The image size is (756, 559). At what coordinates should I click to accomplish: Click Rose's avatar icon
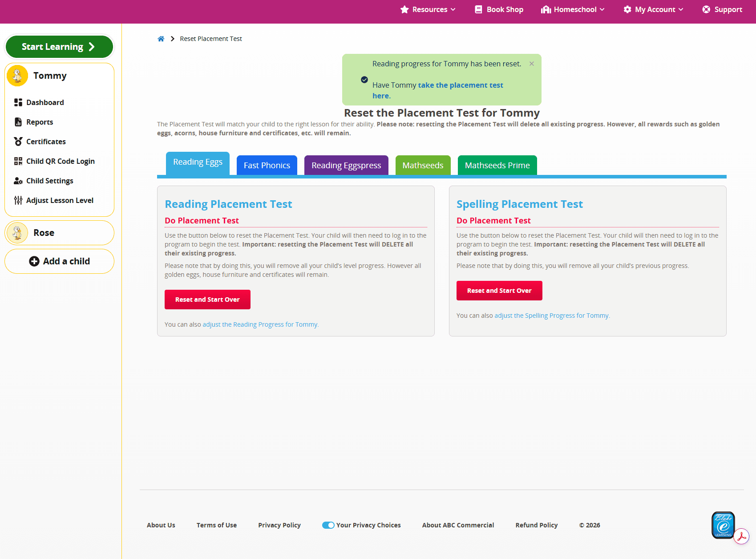[x=17, y=233]
